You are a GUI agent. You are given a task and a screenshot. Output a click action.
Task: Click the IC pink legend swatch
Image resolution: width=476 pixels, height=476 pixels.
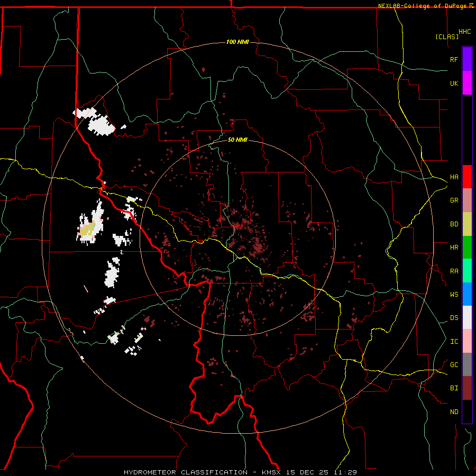tap(467, 341)
